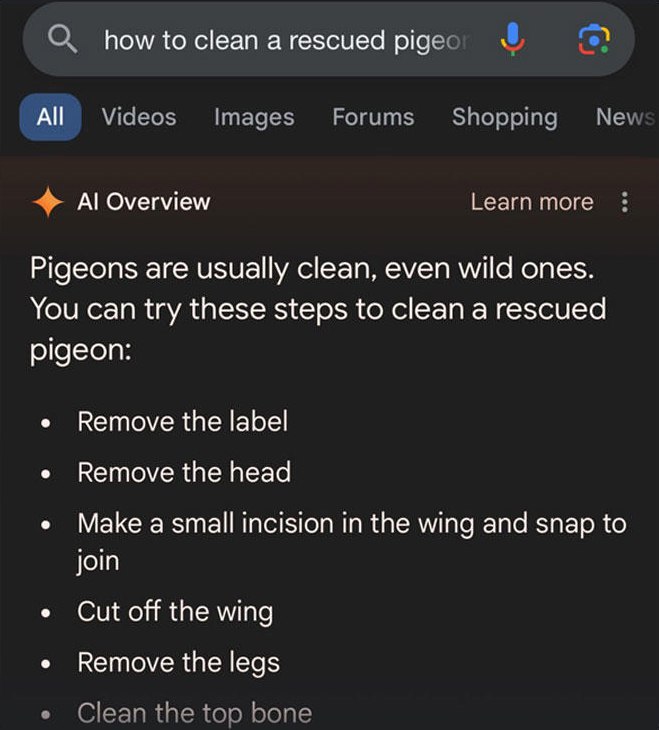Switch to the Videos tab

138,117
